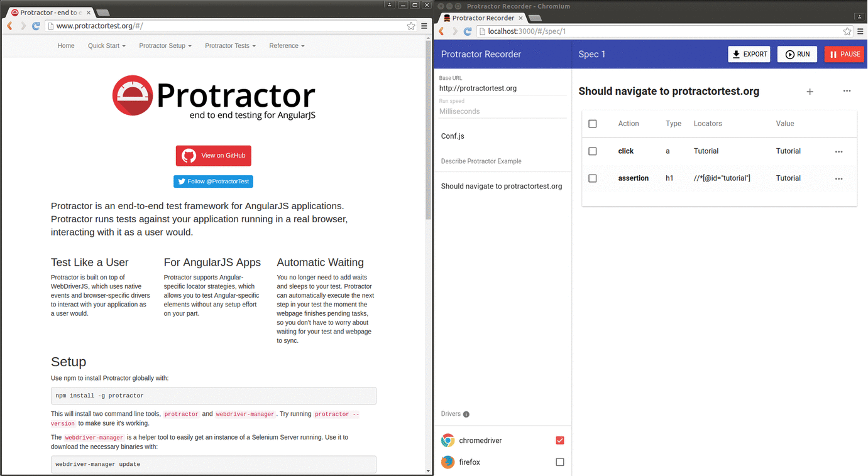Click the RUN button

click(x=797, y=54)
